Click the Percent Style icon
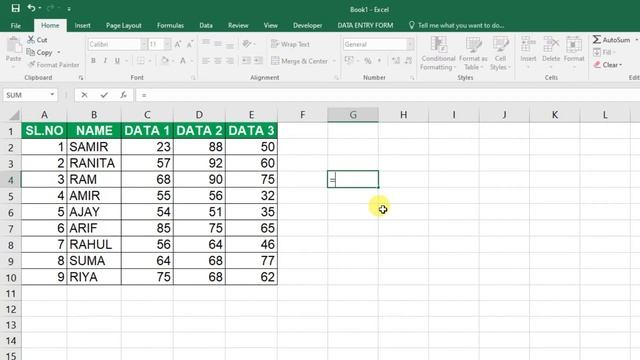This screenshot has width=640, height=360. [368, 61]
